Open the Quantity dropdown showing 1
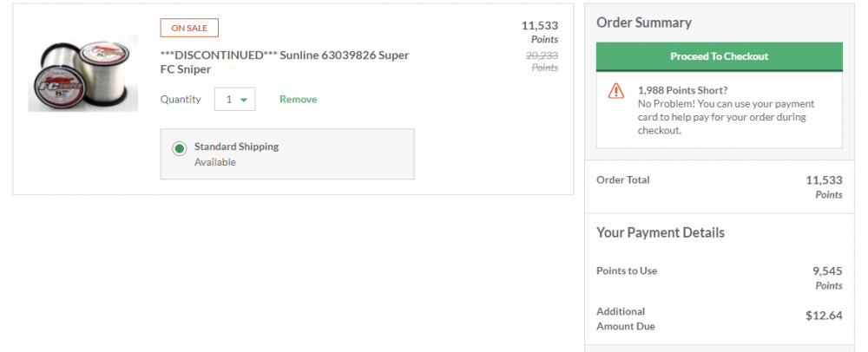This screenshot has width=868, height=352. [234, 100]
